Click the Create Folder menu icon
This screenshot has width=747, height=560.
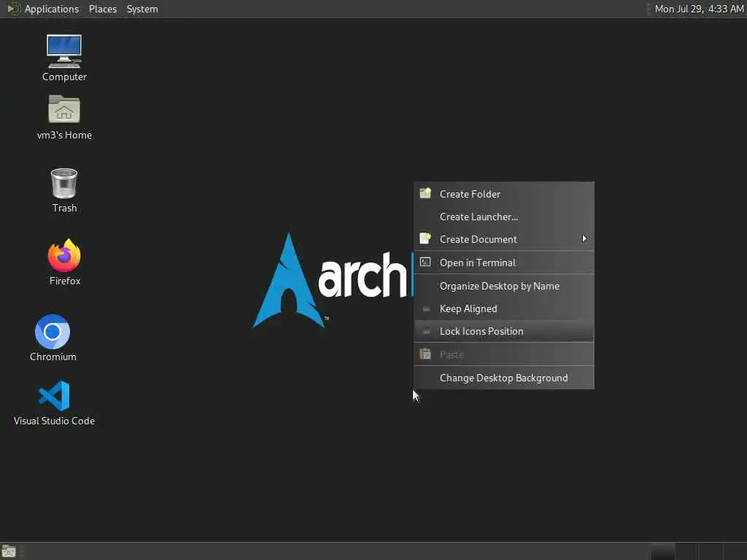[425, 193]
